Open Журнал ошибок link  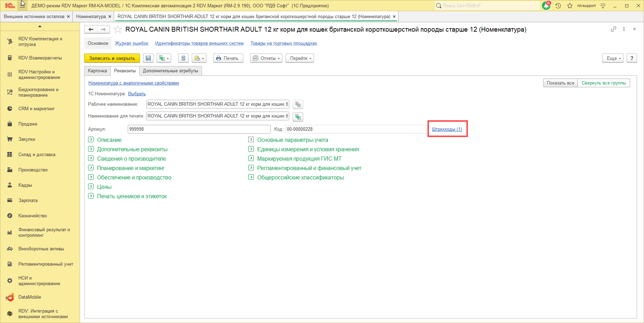132,43
